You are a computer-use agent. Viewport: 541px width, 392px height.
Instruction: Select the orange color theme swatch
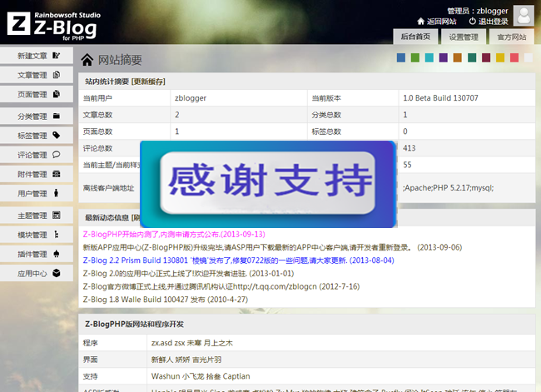tap(458, 57)
